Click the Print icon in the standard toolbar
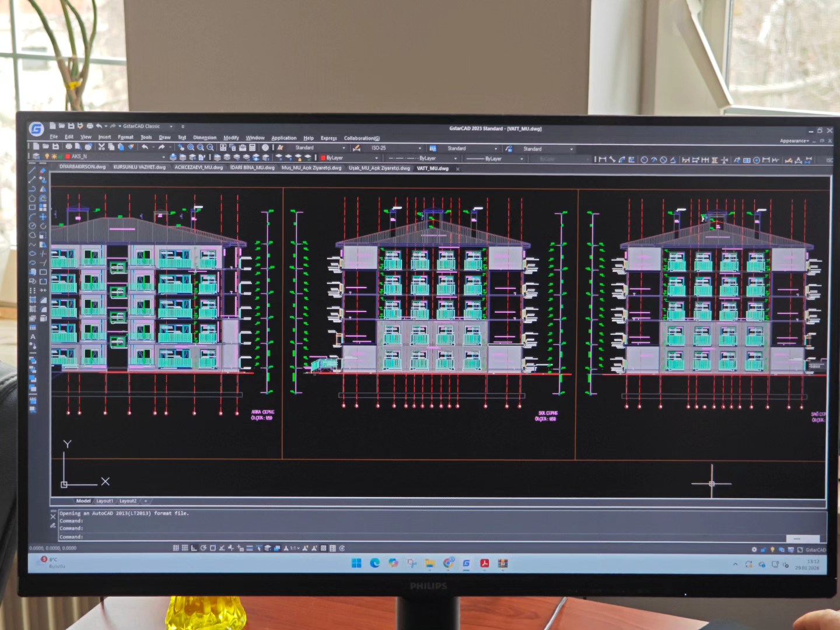 69,146
